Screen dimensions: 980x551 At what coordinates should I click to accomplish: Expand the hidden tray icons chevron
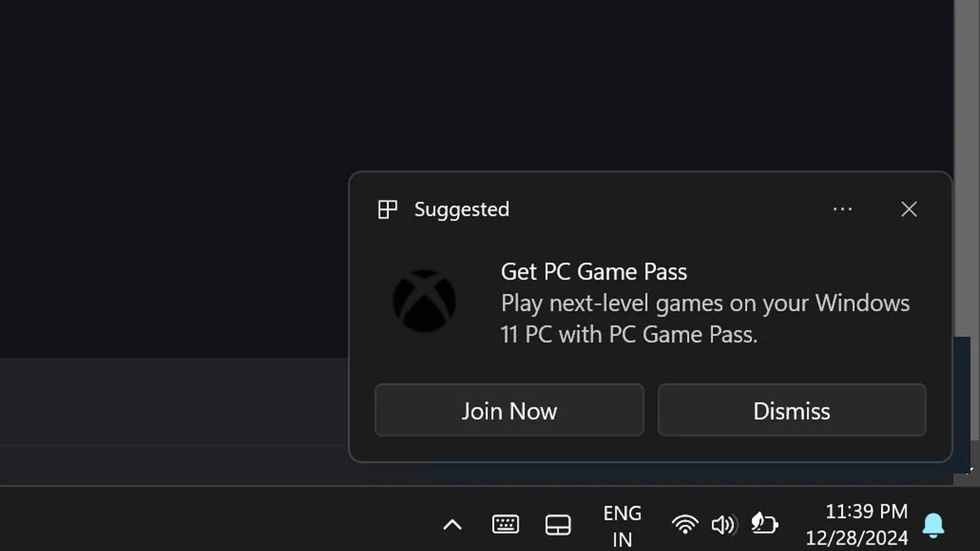click(x=452, y=525)
